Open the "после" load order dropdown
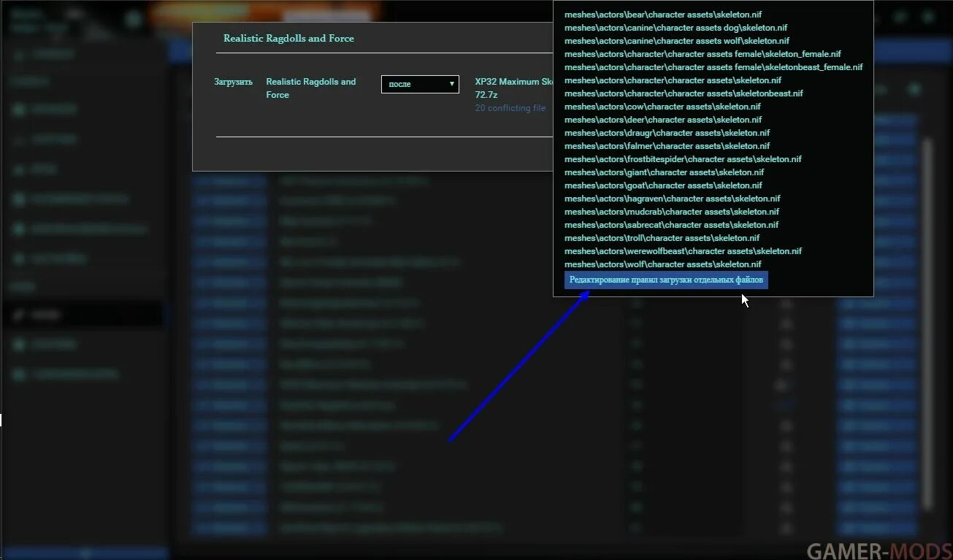953x560 pixels. pyautogui.click(x=420, y=84)
